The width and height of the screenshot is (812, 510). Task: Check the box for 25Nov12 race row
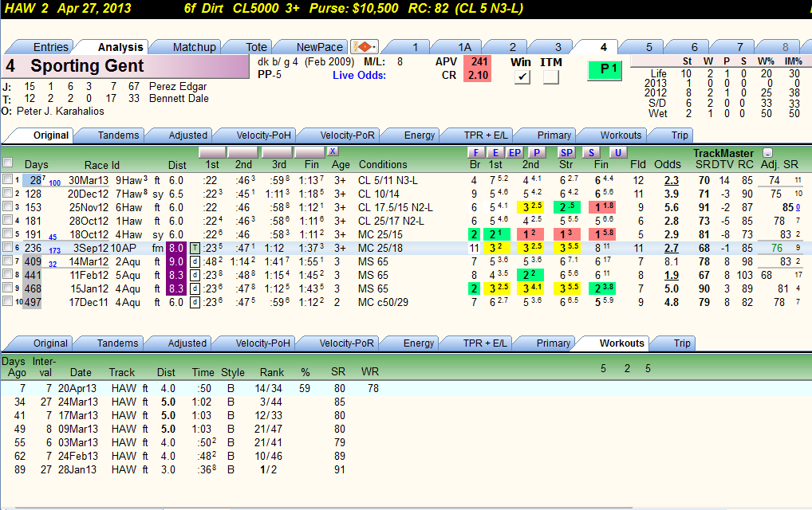tap(8, 206)
